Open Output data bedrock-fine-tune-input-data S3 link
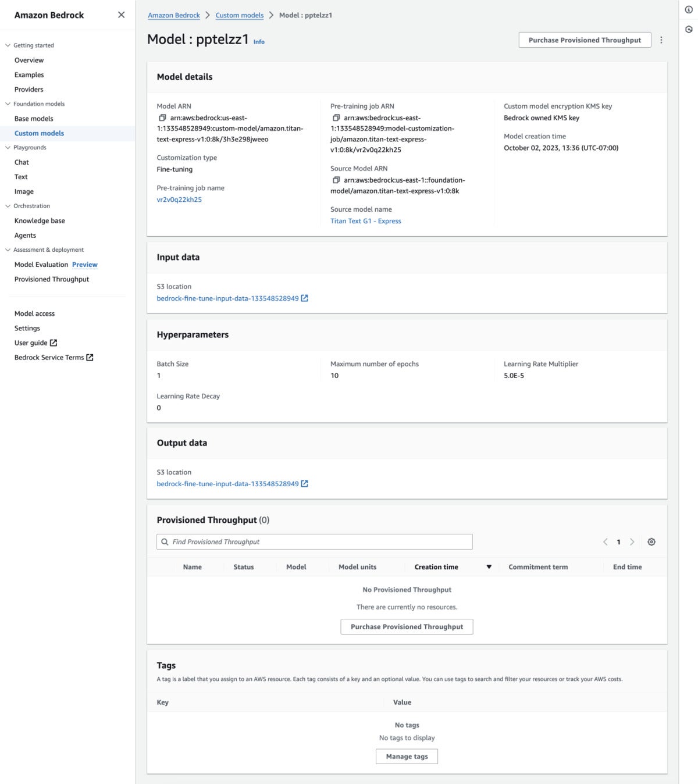Screen dimensions: 698x784 (227, 484)
